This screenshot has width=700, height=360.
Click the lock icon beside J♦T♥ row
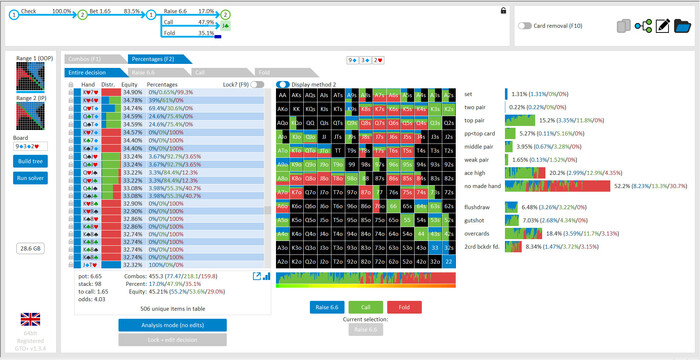point(71,265)
